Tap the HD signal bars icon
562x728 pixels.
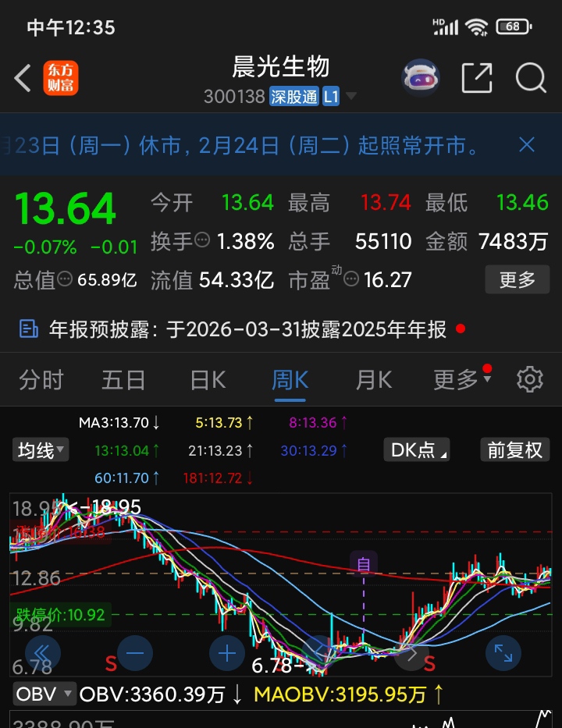(446, 27)
